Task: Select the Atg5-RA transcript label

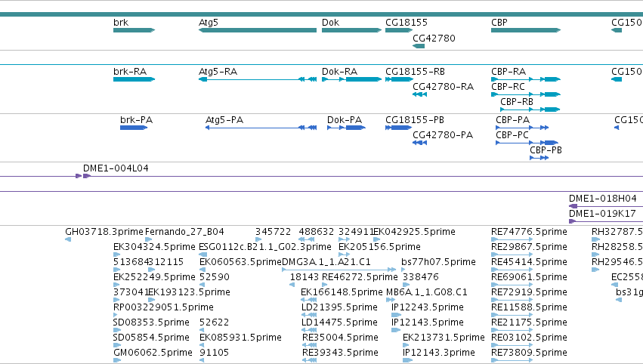Action: 218,71
